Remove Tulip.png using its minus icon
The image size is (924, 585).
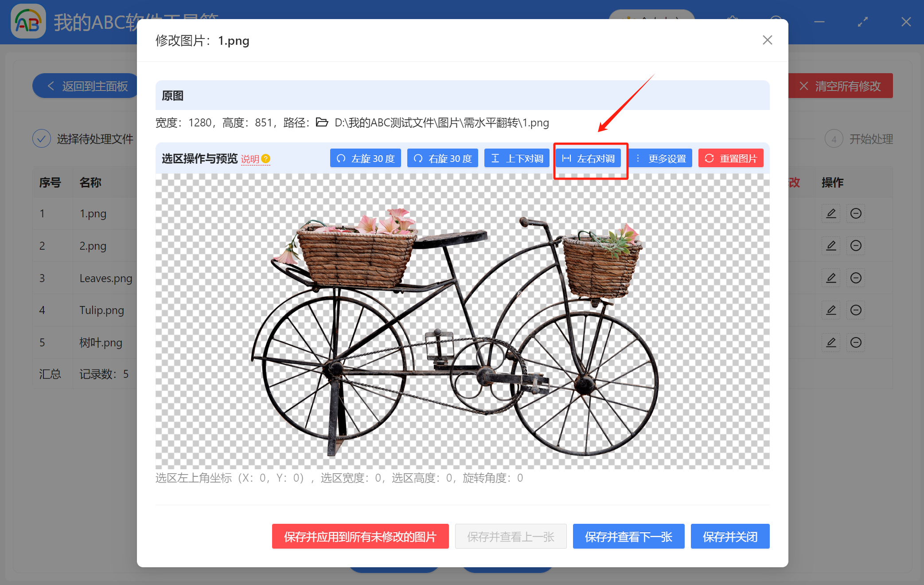856,310
